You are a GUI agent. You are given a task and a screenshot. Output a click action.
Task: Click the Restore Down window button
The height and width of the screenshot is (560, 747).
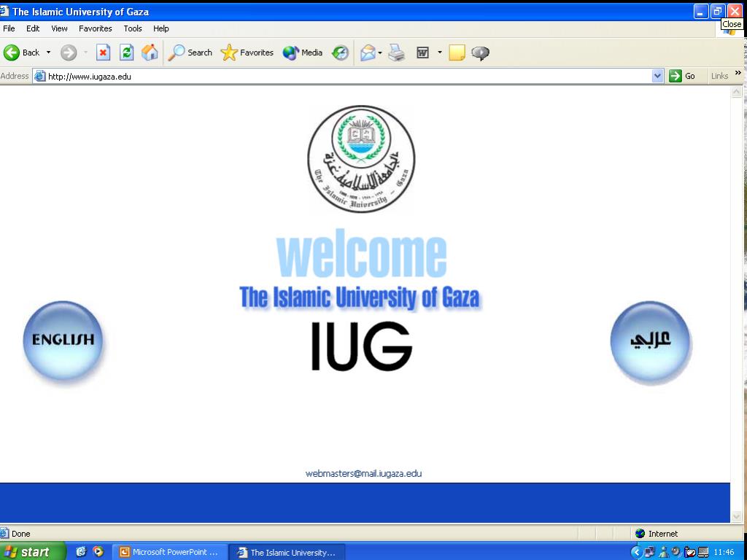tap(718, 12)
